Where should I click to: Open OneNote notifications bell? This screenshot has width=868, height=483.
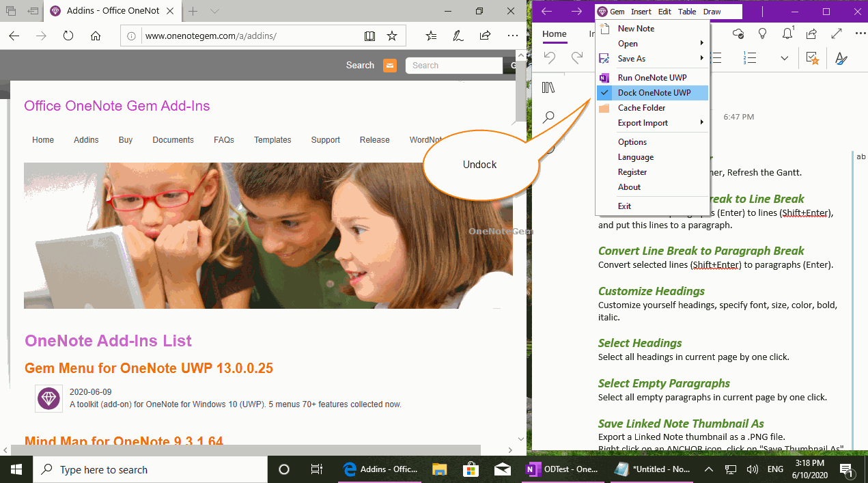coord(787,33)
